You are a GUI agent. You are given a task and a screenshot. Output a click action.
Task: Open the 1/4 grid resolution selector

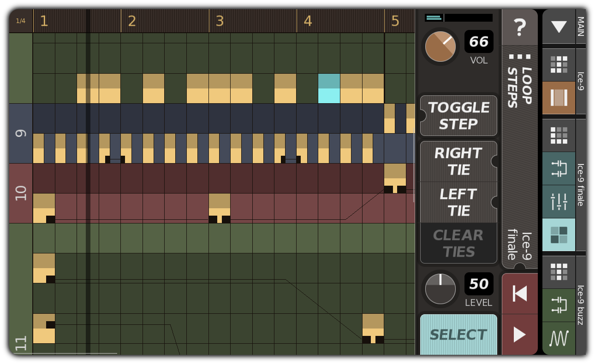(x=20, y=20)
